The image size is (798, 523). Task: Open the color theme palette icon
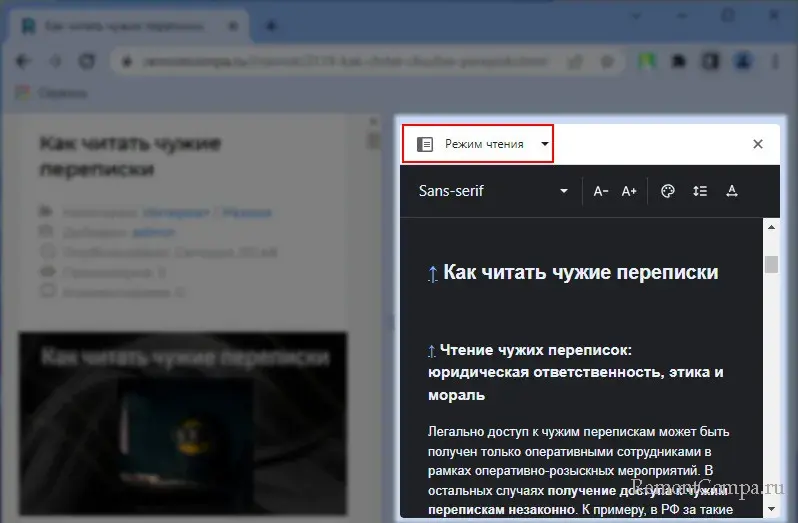[x=669, y=191]
